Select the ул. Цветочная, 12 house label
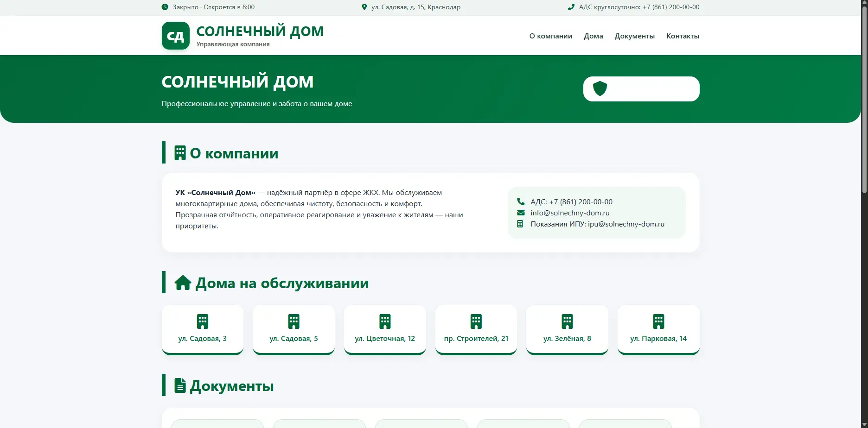 (385, 339)
